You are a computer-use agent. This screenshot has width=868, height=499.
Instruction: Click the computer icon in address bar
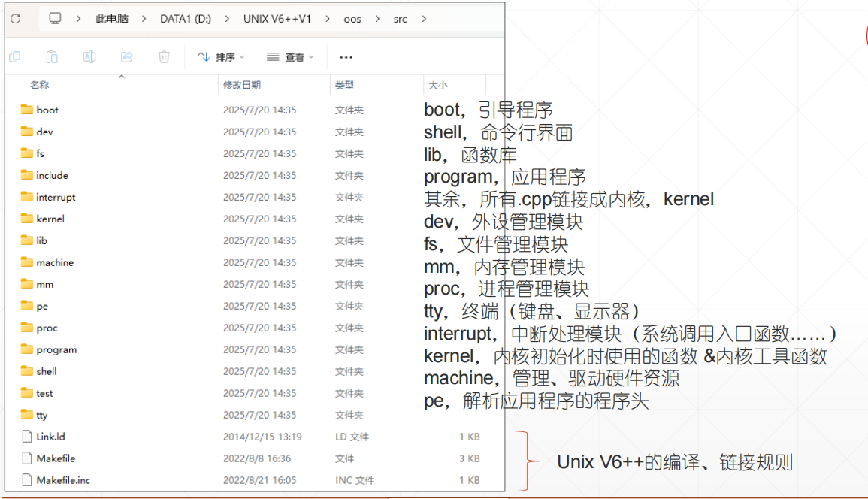pyautogui.click(x=55, y=19)
